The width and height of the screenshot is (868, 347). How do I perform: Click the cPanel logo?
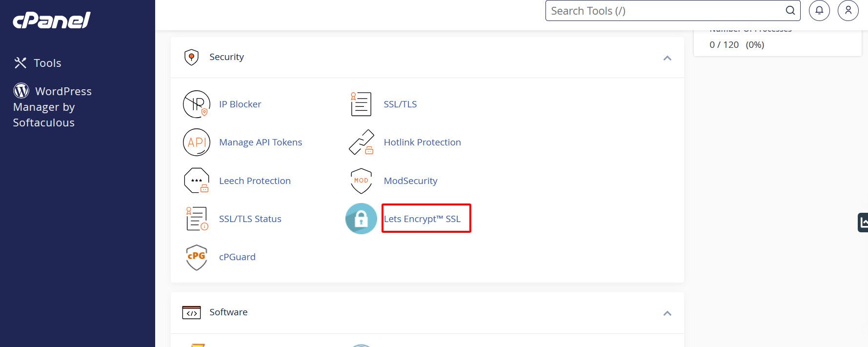52,20
